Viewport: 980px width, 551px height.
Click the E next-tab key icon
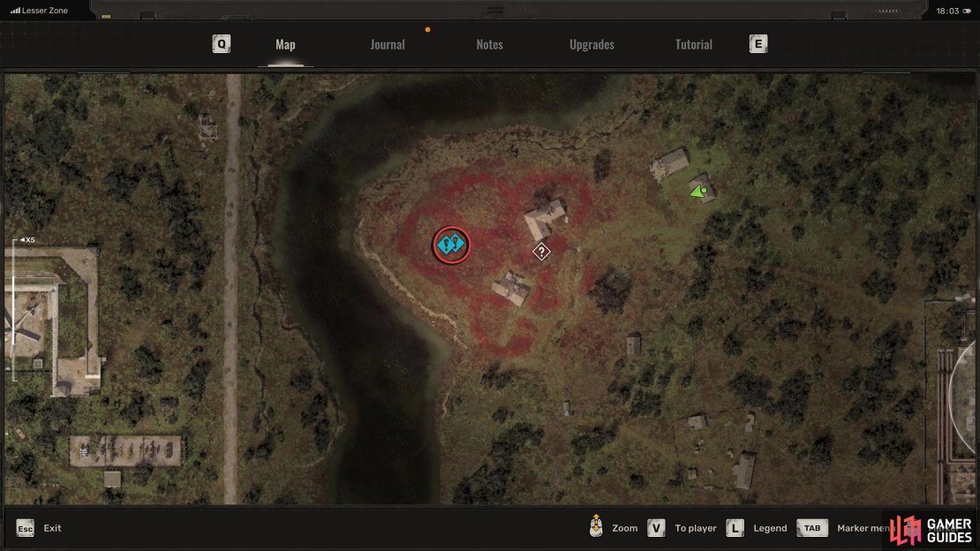coord(758,44)
